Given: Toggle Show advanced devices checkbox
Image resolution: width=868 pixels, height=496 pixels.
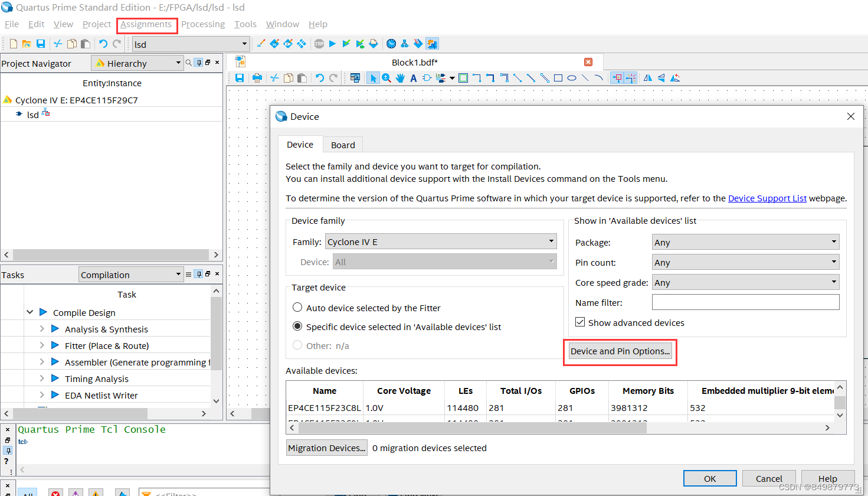Looking at the screenshot, I should click(x=580, y=322).
